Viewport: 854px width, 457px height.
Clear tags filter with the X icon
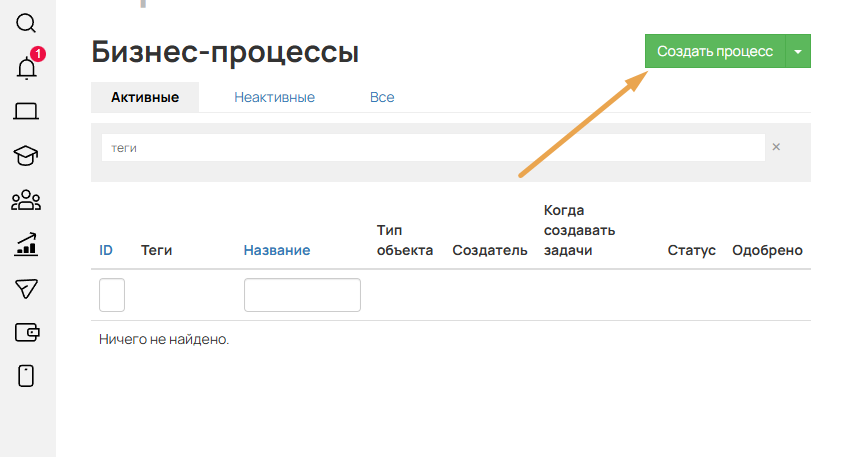coord(776,147)
